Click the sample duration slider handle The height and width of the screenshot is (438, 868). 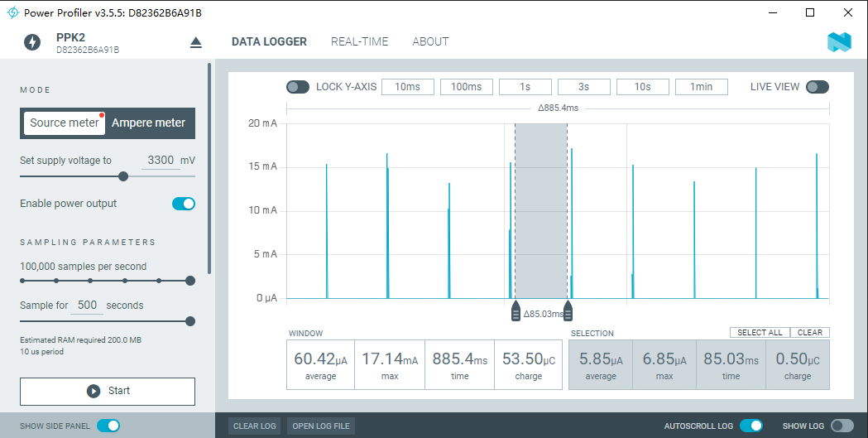tap(189, 321)
